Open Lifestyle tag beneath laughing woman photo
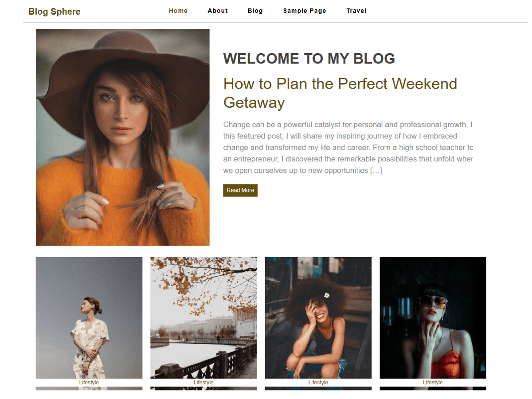This screenshot has width=532, height=399. click(x=318, y=383)
